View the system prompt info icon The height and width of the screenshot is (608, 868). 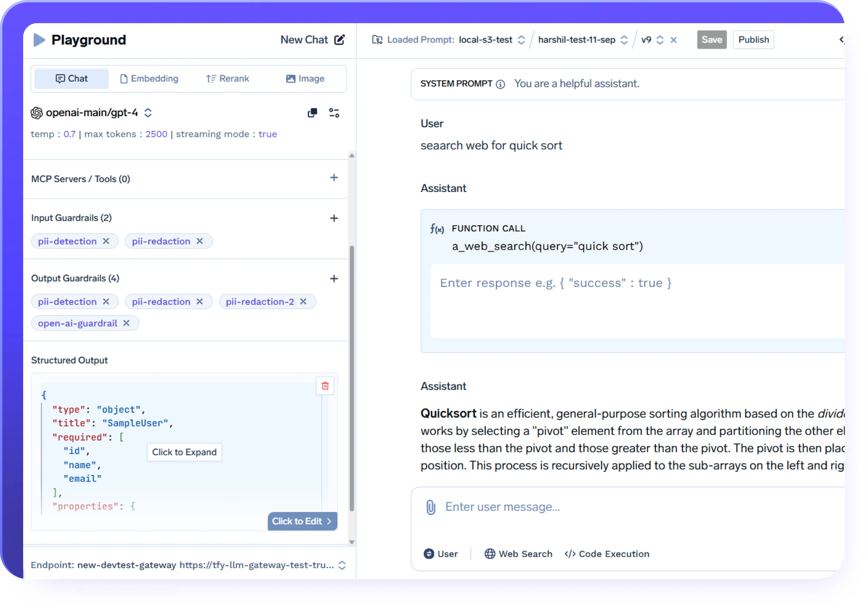pyautogui.click(x=500, y=84)
